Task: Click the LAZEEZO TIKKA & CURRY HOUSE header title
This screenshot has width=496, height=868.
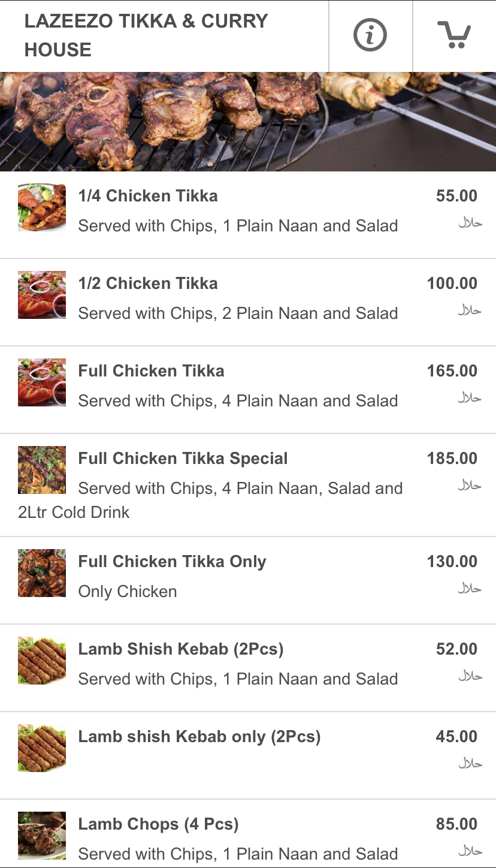Action: click(x=146, y=35)
